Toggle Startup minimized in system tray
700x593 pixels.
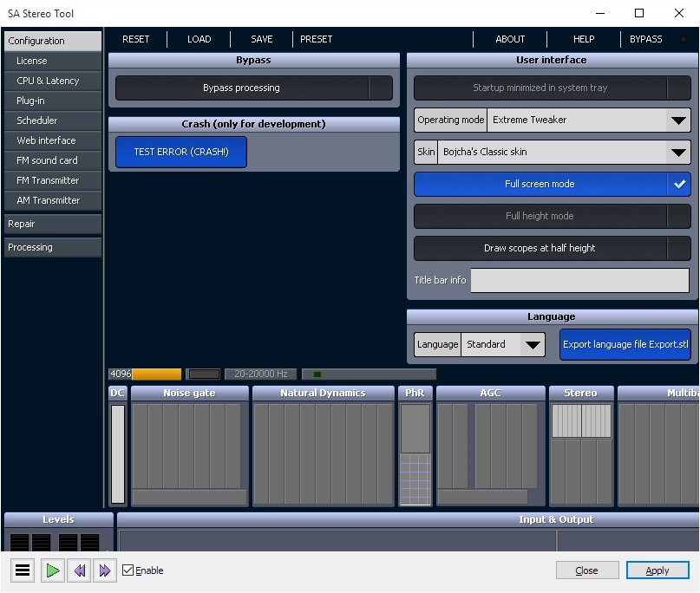coord(553,88)
